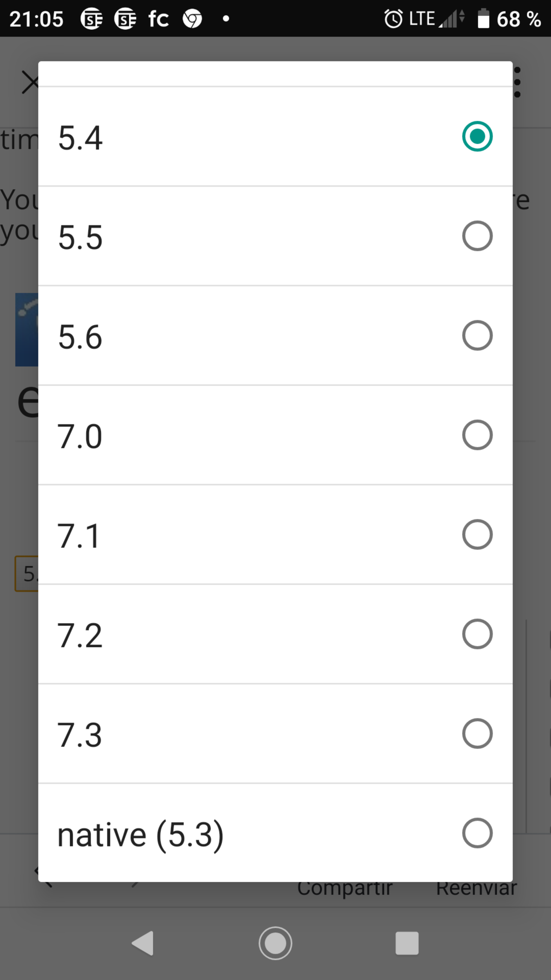Select the 5.4 radio button
Image resolution: width=551 pixels, height=980 pixels.
coord(477,136)
